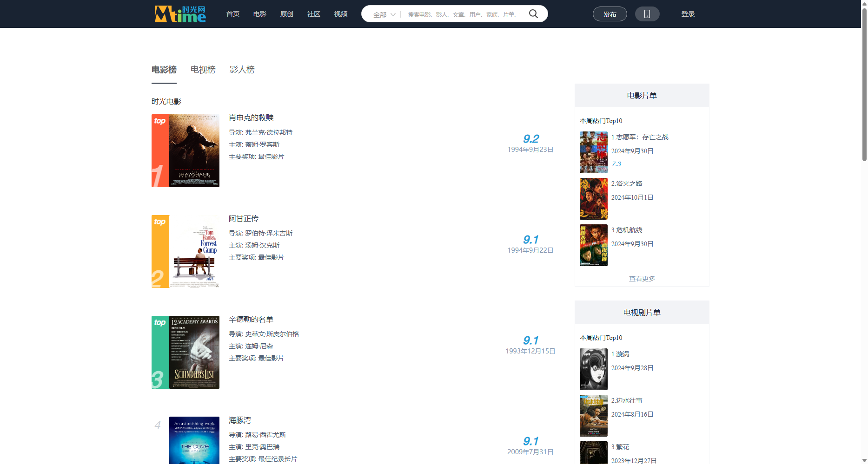Screen dimensions: 868x464
Task: Click release date 1993年12月15日
Action: click(x=530, y=351)
